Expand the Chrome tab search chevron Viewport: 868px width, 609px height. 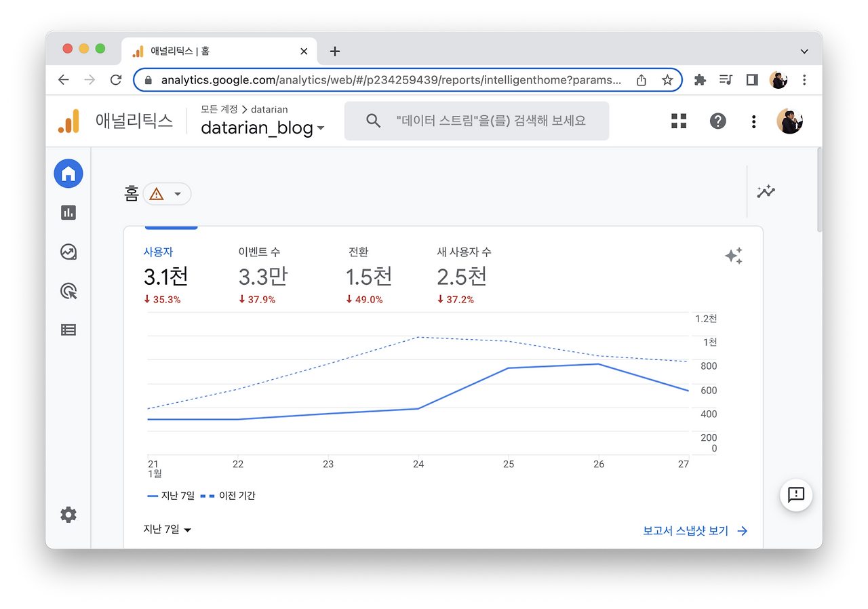click(x=804, y=52)
